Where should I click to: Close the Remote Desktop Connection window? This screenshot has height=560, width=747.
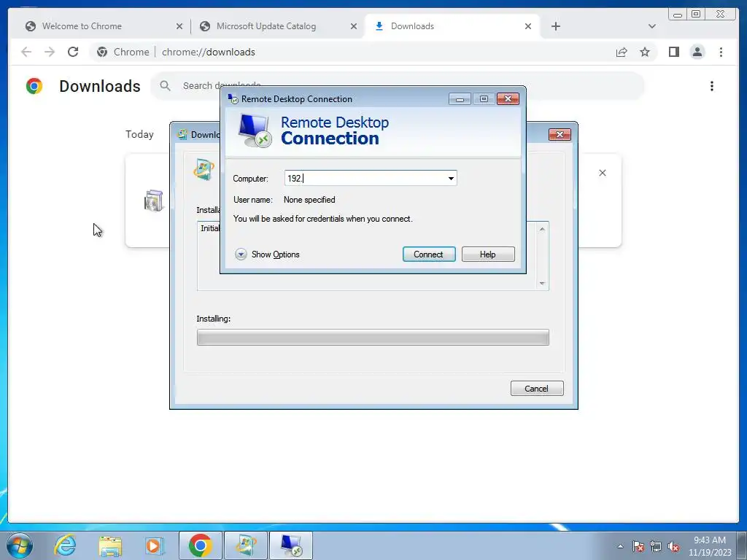click(508, 99)
